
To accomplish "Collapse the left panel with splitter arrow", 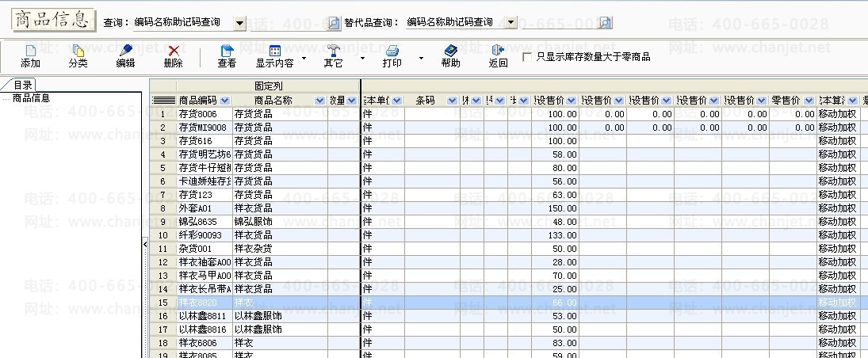I will click(x=145, y=244).
